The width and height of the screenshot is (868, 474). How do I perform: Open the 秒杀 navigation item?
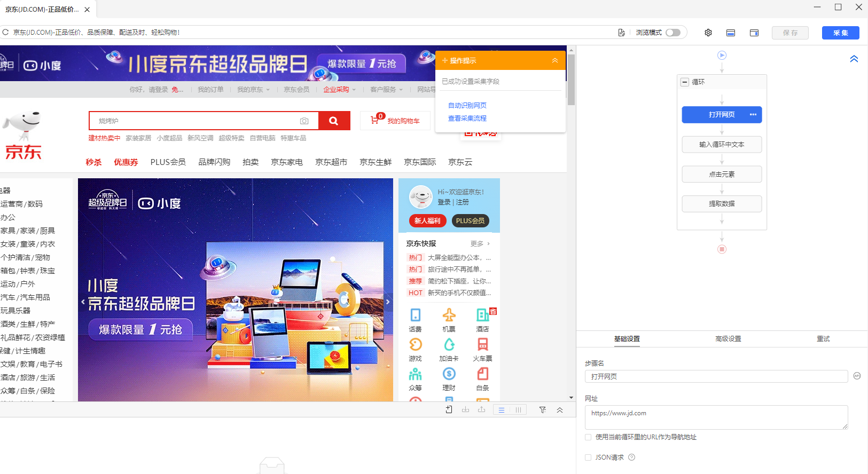point(93,162)
